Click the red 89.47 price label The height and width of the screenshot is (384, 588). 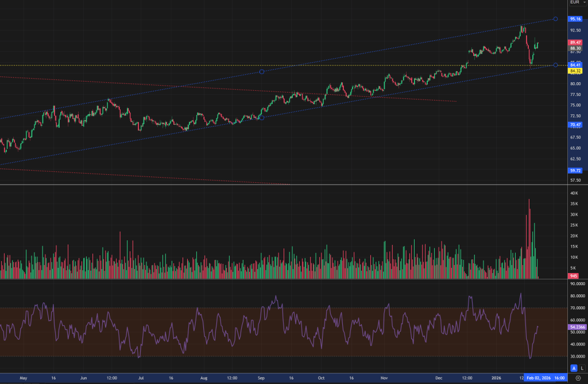576,43
